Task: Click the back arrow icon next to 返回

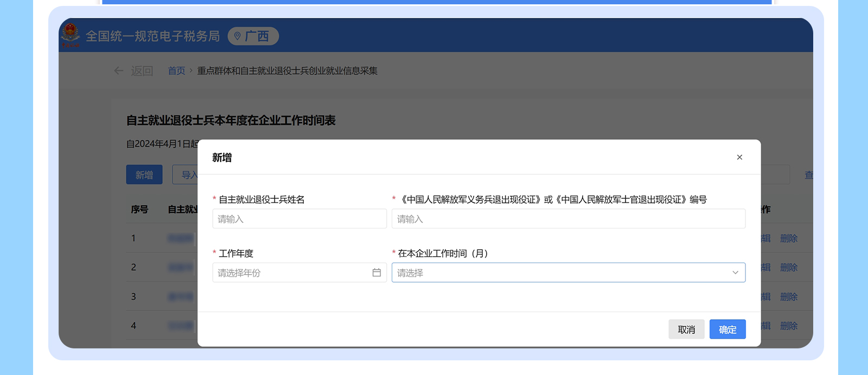Action: pyautogui.click(x=119, y=71)
